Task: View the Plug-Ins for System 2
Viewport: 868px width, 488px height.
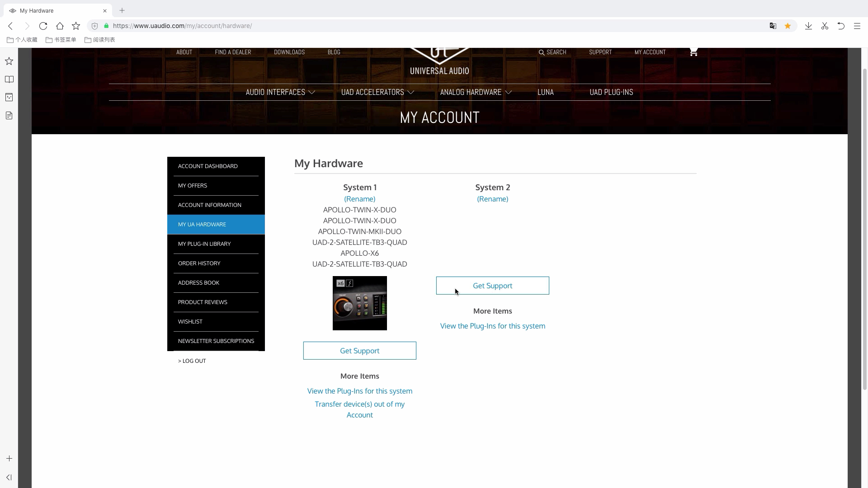Action: (492, 326)
